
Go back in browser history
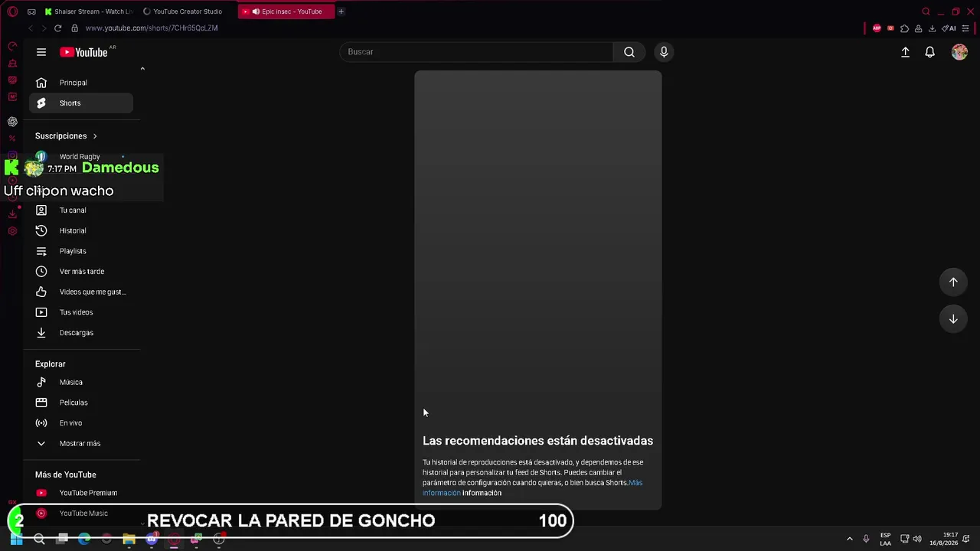point(31,28)
